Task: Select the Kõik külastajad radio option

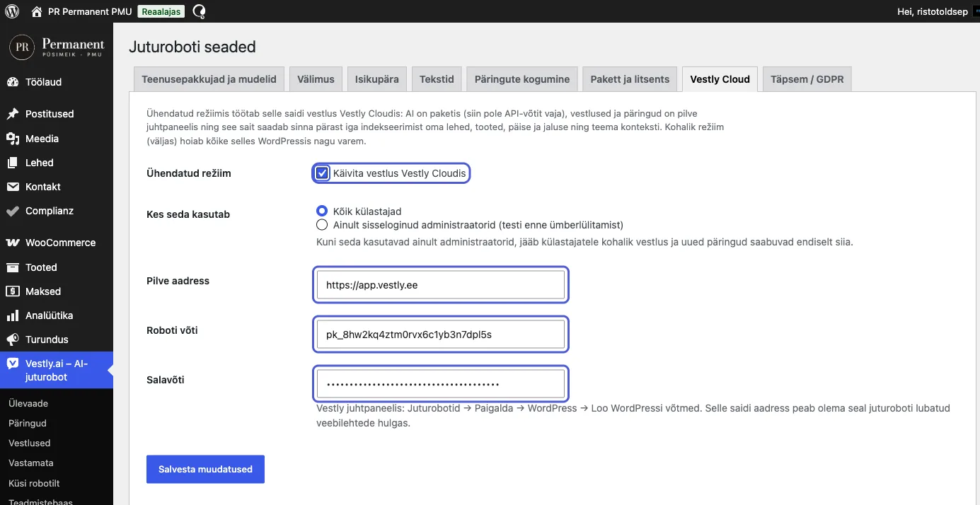Action: (x=322, y=211)
